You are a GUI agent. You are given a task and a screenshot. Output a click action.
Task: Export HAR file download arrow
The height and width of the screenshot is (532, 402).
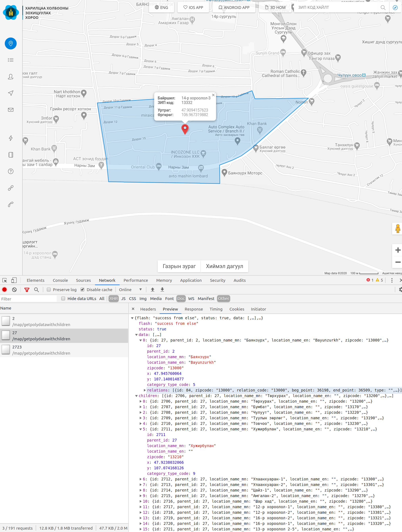[x=162, y=290]
